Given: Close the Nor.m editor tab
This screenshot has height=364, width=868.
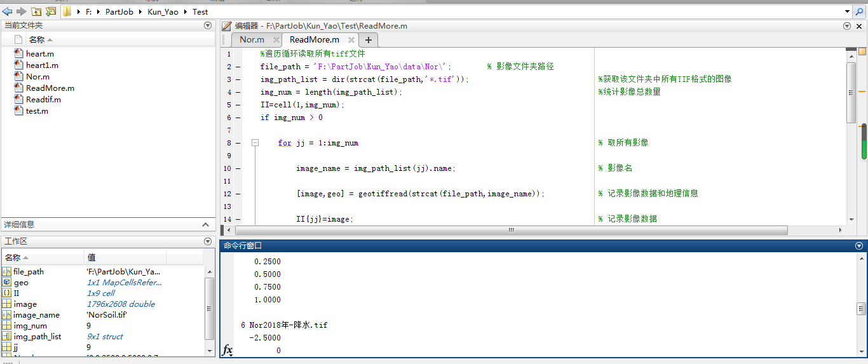Looking at the screenshot, I should coord(276,40).
